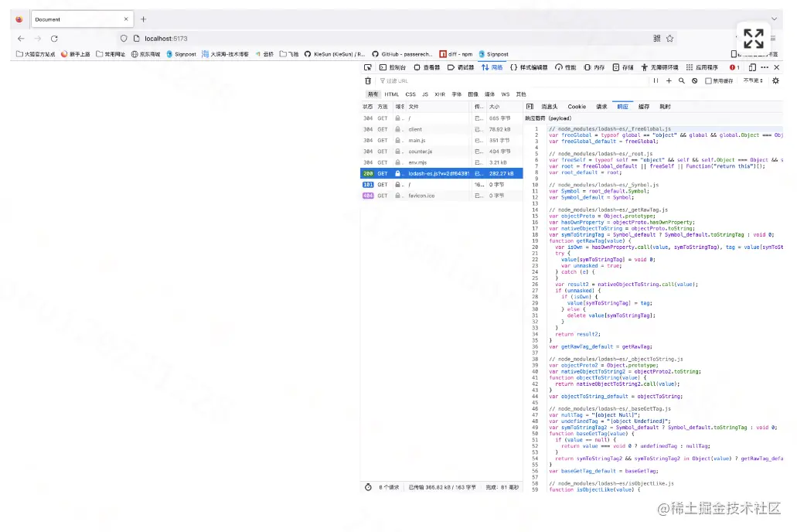Select the lodash-es.js request row

tap(441, 173)
